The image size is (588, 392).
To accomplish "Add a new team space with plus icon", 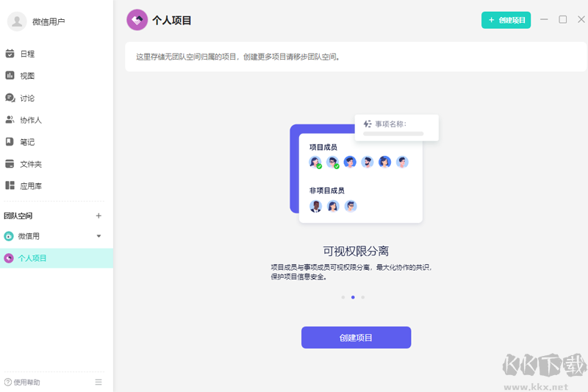I will pos(98,215).
